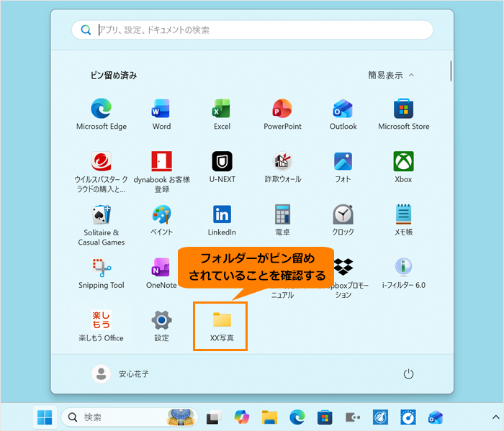This screenshot has height=431, width=504.
Task: Open the ウイルスバスター クラウド pinned app
Action: [x=102, y=172]
